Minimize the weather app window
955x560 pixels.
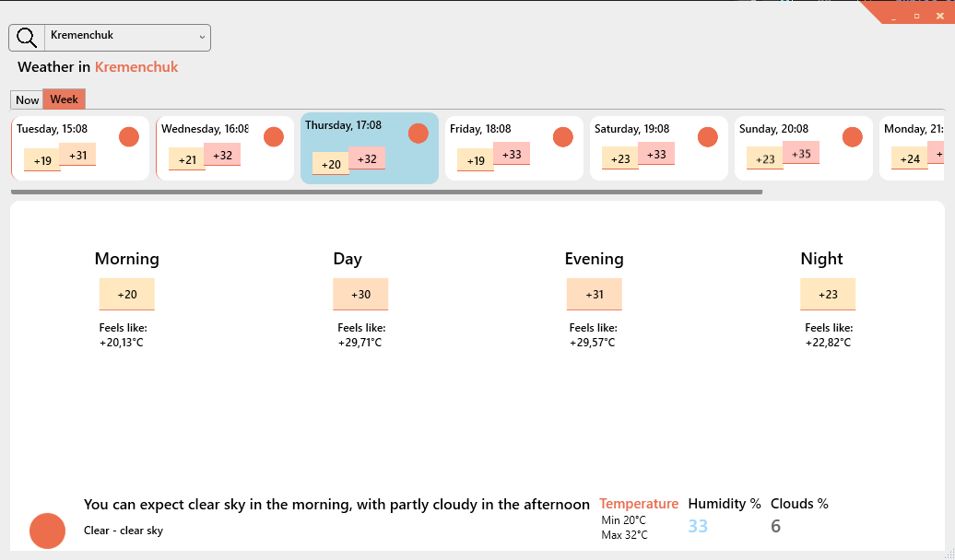tap(893, 17)
